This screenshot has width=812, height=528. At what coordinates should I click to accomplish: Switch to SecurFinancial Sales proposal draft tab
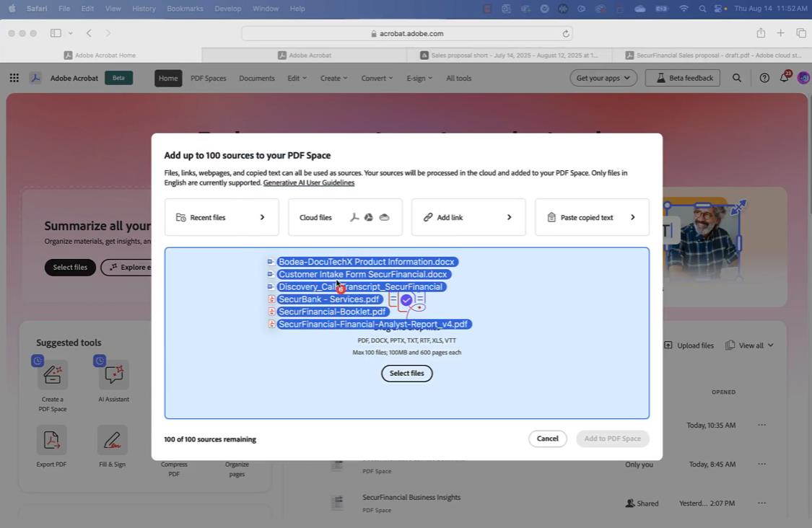pos(712,55)
